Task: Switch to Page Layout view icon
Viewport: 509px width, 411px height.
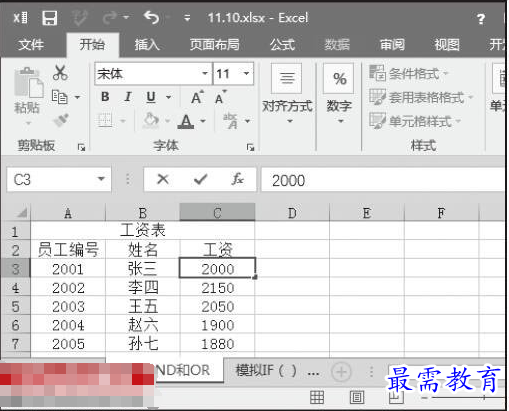Action: [x=357, y=397]
